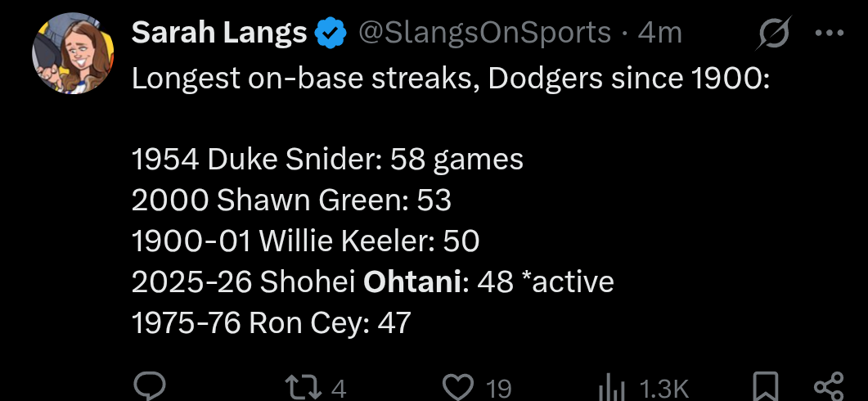Click the like count of 19
This screenshot has height=401, width=868.
tap(499, 388)
